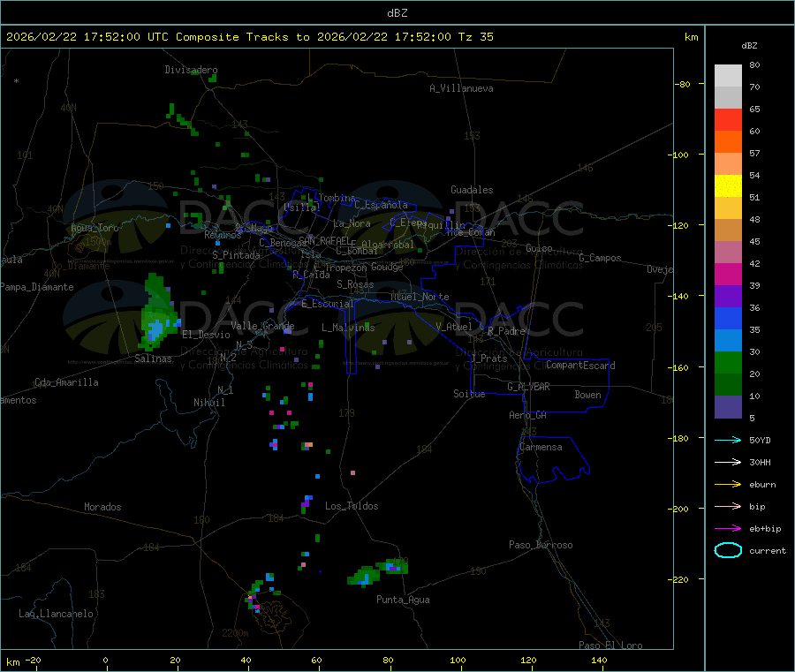Screen dimensions: 795x672
Task: Click the purple 39 dBZ color swatch
Action: pyautogui.click(x=728, y=297)
